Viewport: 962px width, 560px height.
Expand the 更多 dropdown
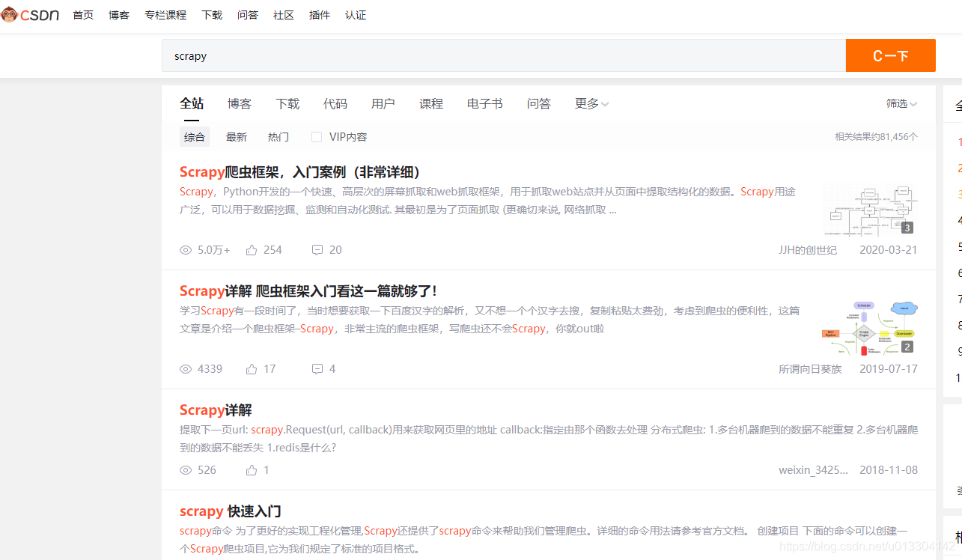pyautogui.click(x=591, y=104)
